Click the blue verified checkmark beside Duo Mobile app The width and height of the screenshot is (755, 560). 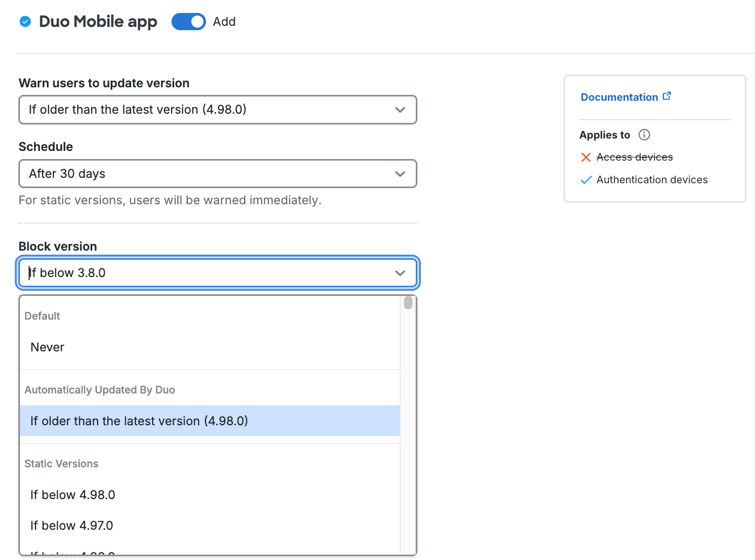point(25,22)
